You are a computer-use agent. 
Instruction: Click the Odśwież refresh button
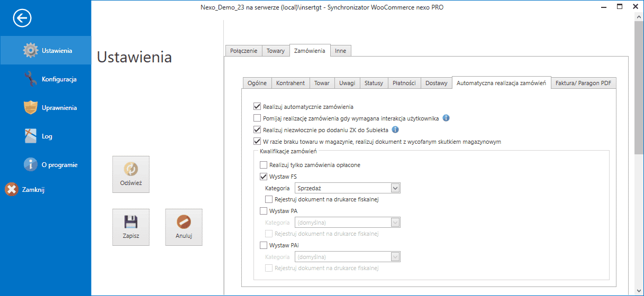coord(131,174)
